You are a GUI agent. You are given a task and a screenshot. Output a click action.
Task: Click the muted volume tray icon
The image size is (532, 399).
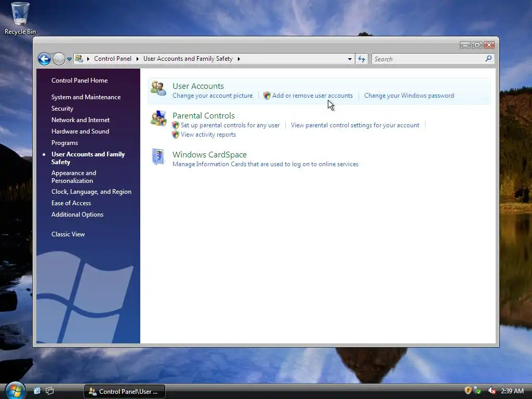[x=491, y=391]
